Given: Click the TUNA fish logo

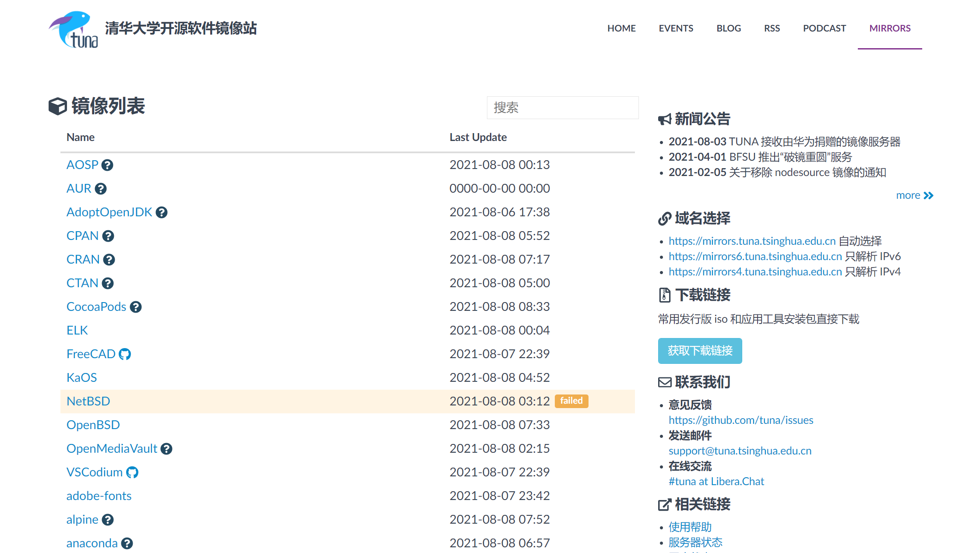Looking at the screenshot, I should pos(73,29).
